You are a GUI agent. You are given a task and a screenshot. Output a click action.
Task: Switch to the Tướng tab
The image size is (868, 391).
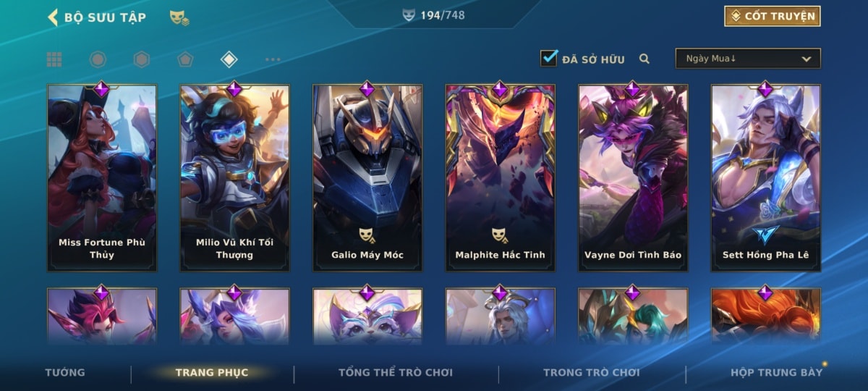[65, 372]
